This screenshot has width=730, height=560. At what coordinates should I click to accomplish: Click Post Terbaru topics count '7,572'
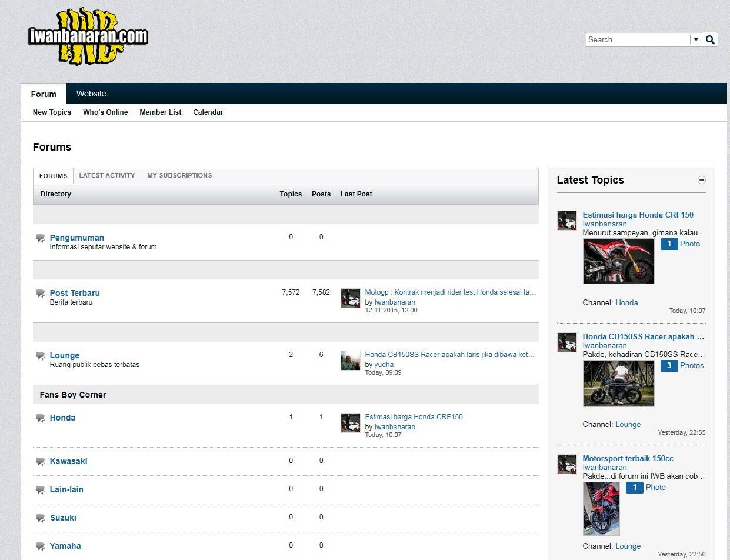tap(291, 292)
